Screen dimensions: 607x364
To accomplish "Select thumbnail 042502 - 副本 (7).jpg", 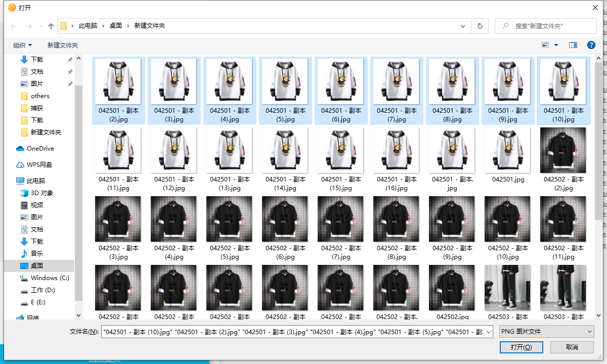I will pos(341,219).
